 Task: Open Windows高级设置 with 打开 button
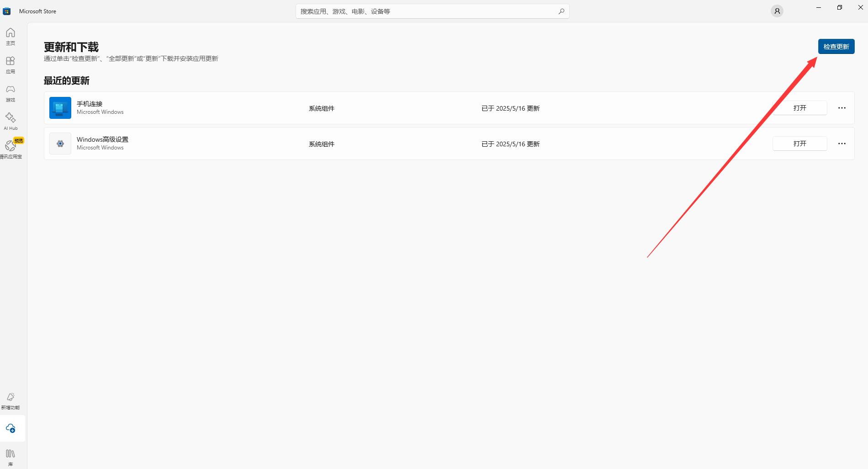799,144
